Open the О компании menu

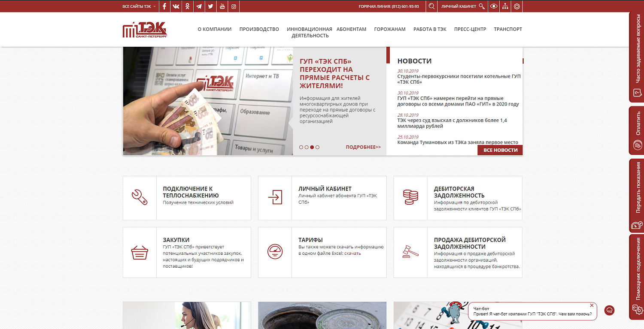[215, 29]
